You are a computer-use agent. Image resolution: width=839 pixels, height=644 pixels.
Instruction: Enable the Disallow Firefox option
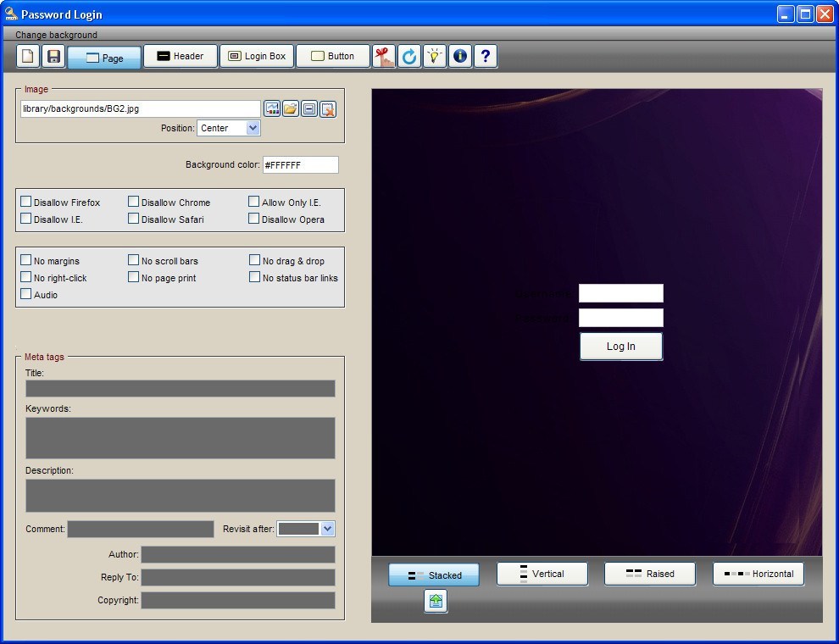point(25,201)
